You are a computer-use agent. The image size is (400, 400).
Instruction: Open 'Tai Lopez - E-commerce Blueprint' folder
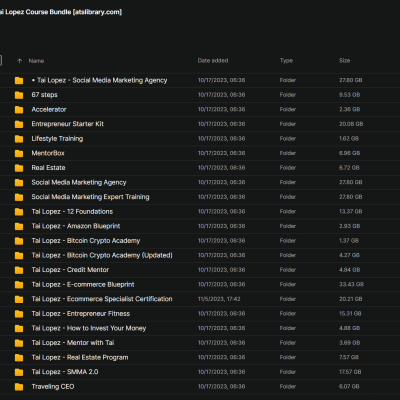pos(83,285)
